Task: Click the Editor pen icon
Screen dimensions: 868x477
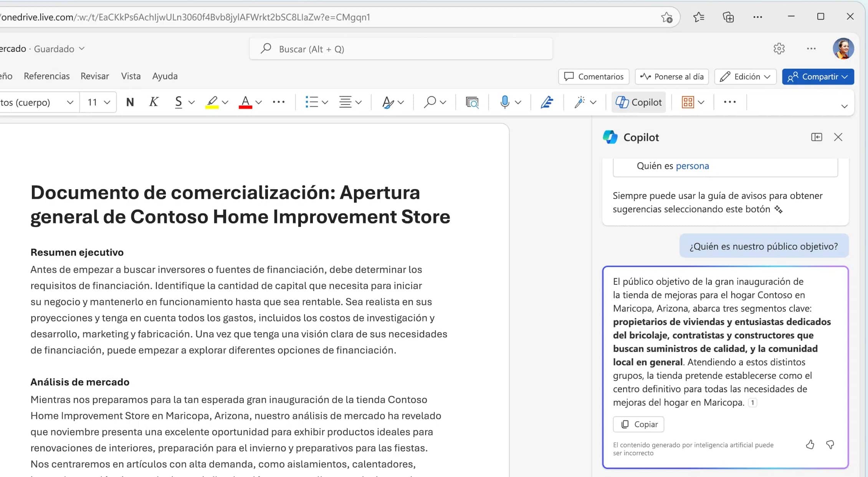Action: point(547,102)
